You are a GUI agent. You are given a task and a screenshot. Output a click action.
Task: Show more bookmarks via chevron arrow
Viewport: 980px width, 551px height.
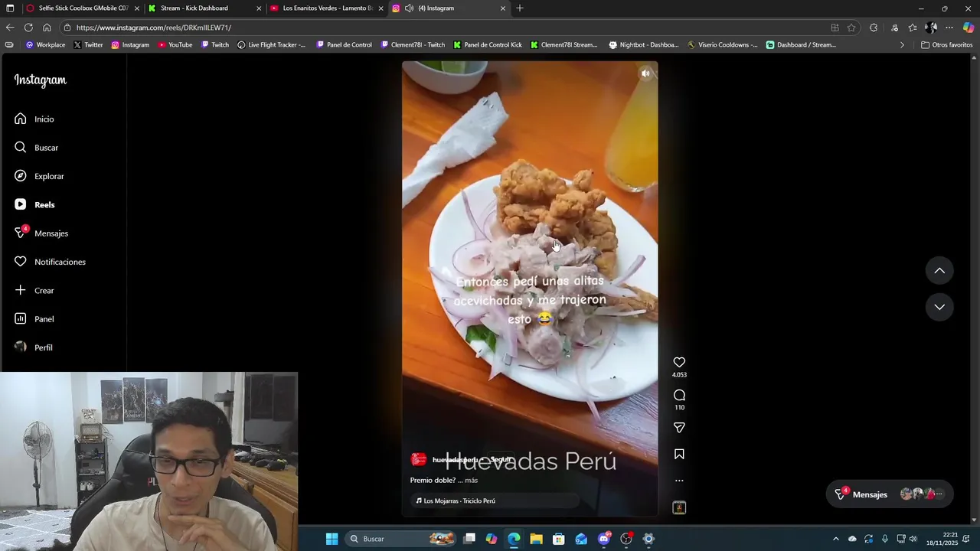click(x=902, y=45)
